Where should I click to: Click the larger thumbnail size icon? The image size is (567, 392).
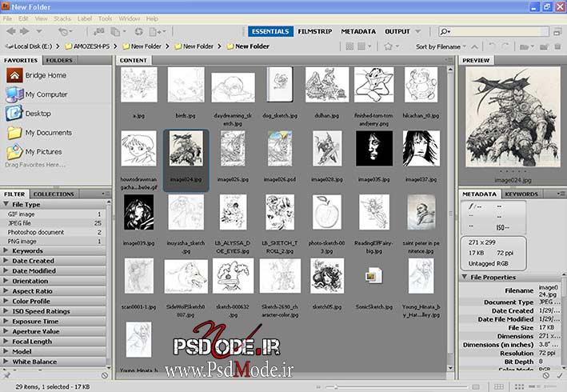pos(476,387)
